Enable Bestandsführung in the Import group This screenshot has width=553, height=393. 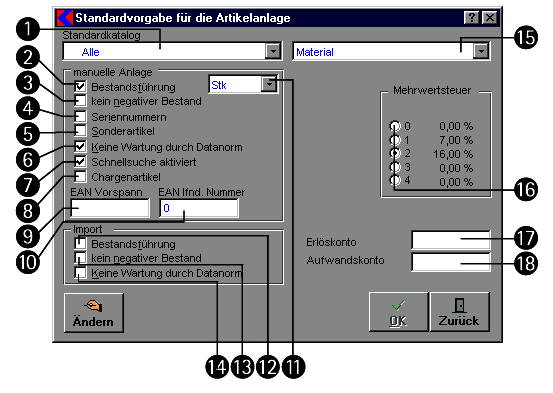(80, 243)
